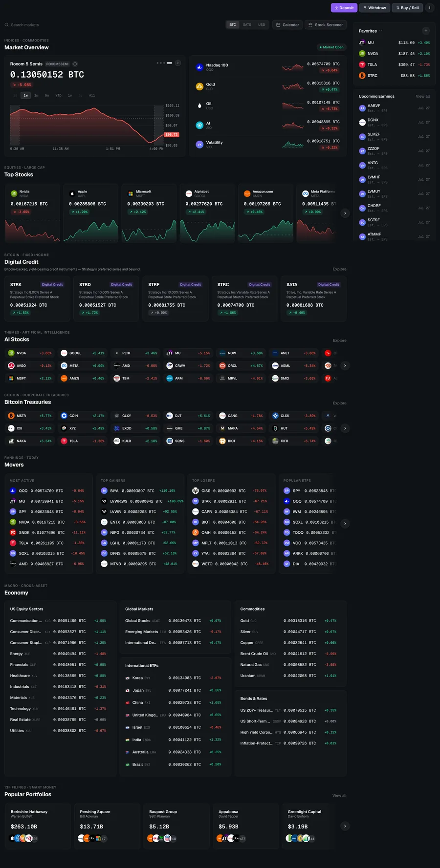
Task: Click the Meta Platforms logo in Top Stocks
Action: (x=306, y=193)
